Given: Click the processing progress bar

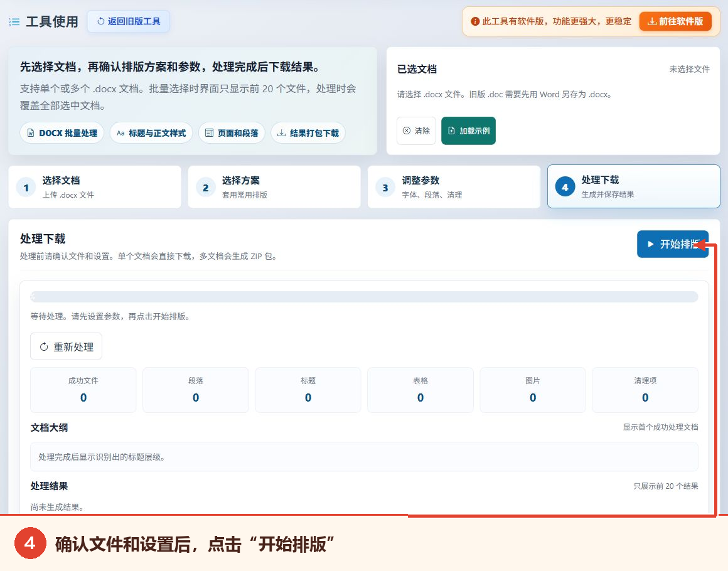Looking at the screenshot, I should (x=365, y=297).
